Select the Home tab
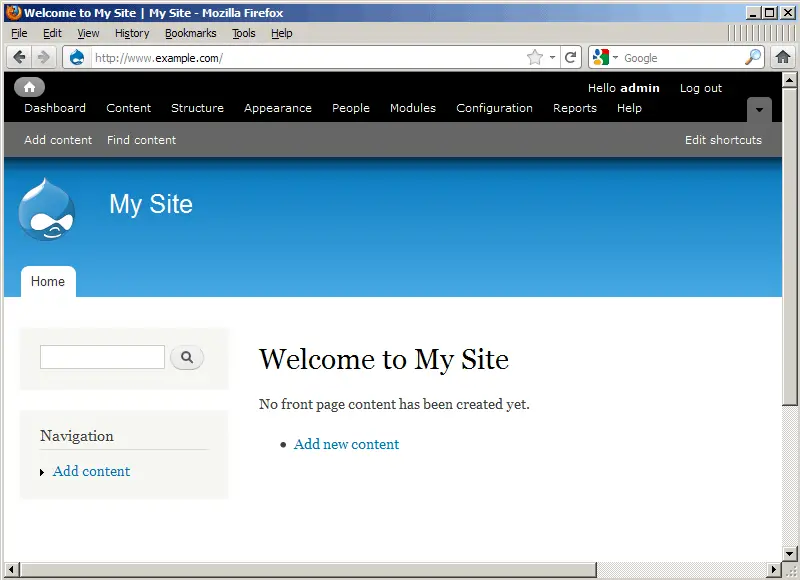Image resolution: width=800 pixels, height=580 pixels. [48, 282]
